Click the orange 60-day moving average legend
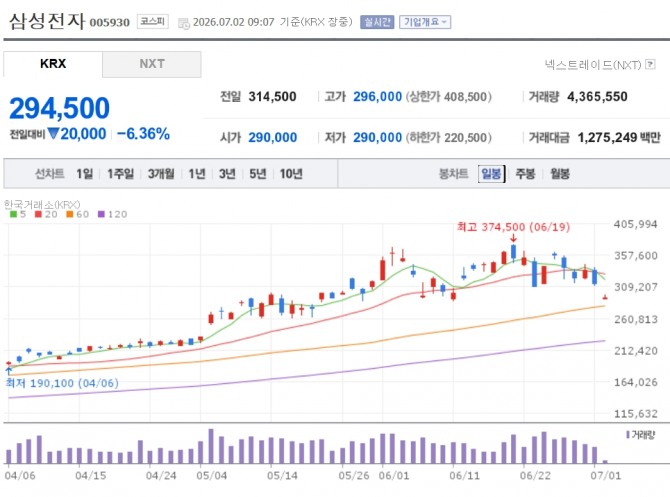This screenshot has height=497, width=670. [78, 214]
